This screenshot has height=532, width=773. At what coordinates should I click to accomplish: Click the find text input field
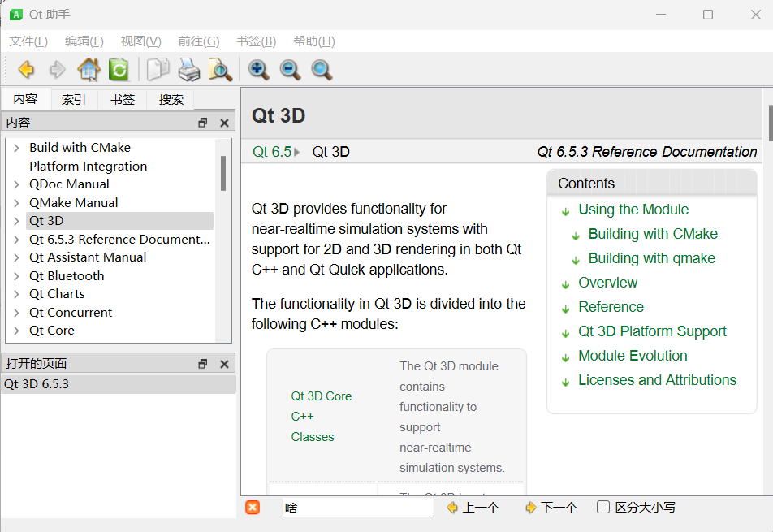pos(358,508)
